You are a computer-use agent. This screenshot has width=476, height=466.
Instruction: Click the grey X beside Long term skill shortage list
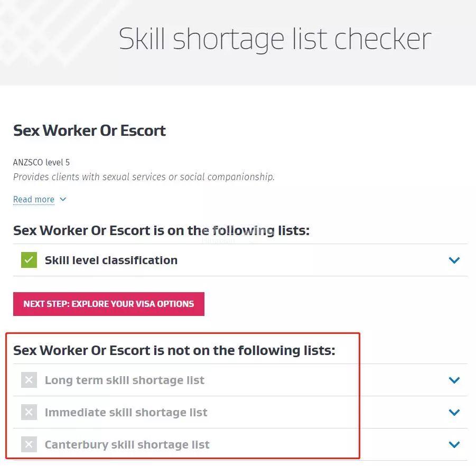tap(29, 380)
